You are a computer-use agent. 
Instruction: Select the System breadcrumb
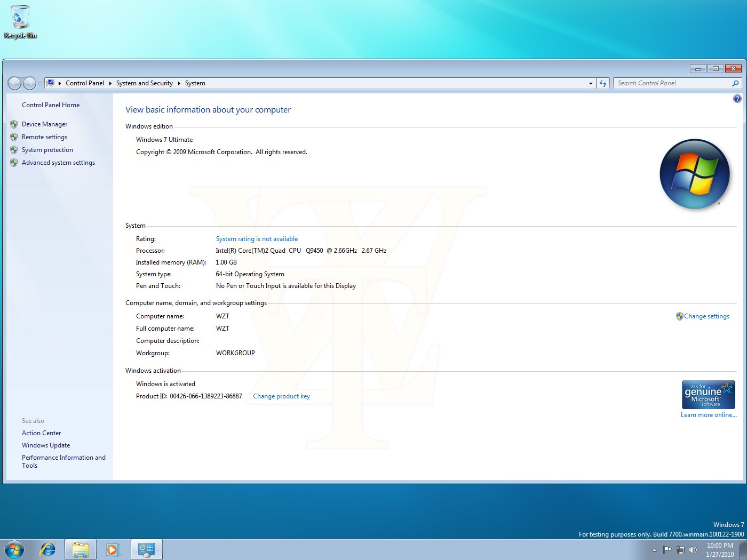pyautogui.click(x=195, y=83)
